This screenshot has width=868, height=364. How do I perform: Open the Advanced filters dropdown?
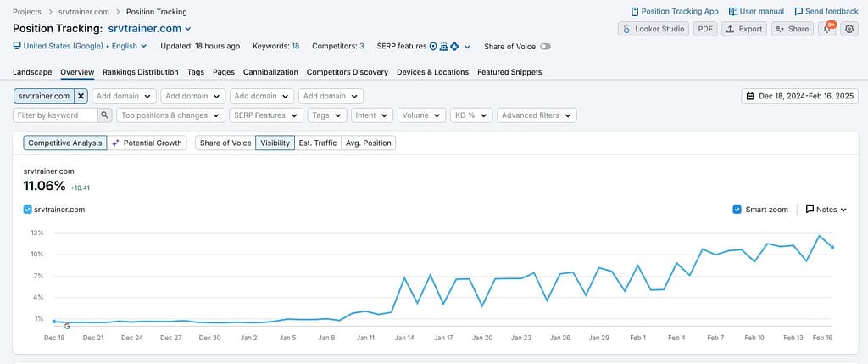[x=537, y=115]
